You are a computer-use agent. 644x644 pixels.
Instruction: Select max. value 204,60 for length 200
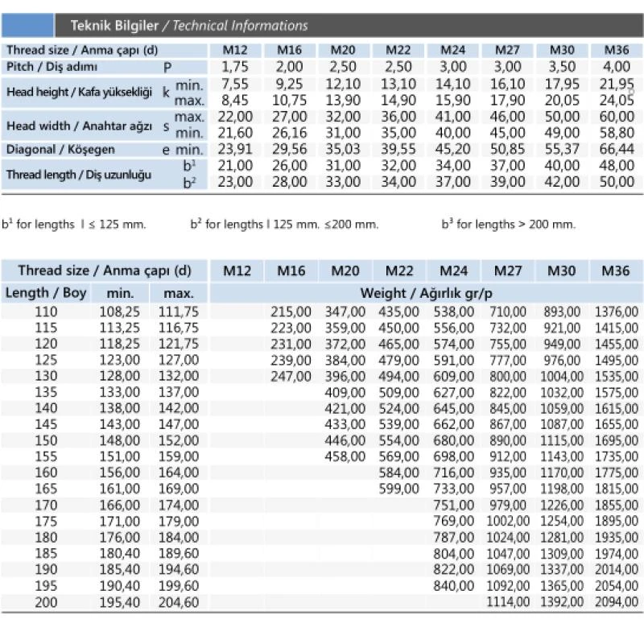pyautogui.click(x=179, y=602)
